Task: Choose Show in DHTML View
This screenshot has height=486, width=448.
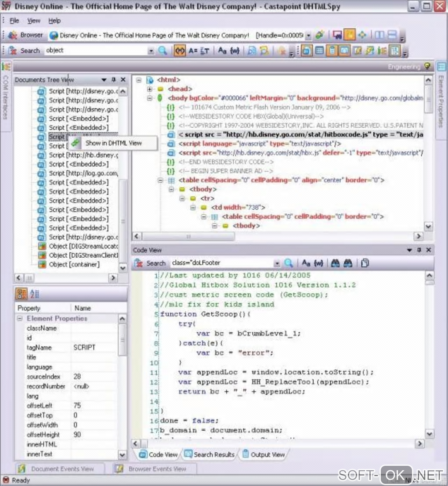Action: [x=113, y=143]
